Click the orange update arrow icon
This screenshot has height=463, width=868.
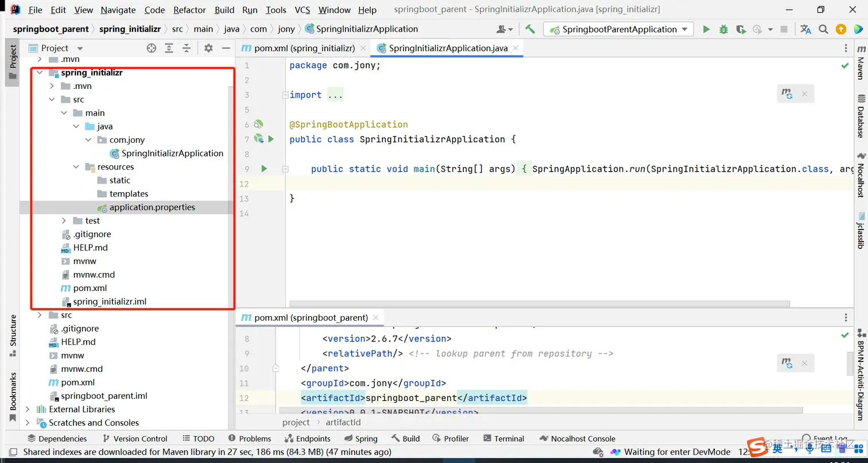840,29
